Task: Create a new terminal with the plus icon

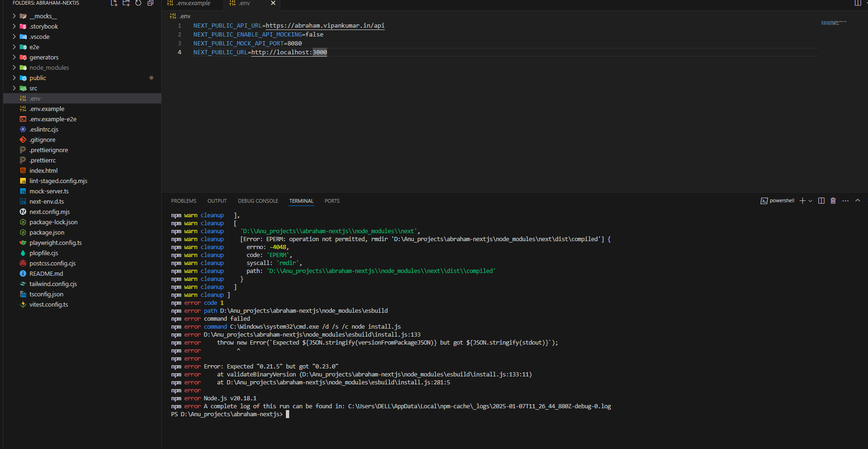Action: pyautogui.click(x=802, y=201)
